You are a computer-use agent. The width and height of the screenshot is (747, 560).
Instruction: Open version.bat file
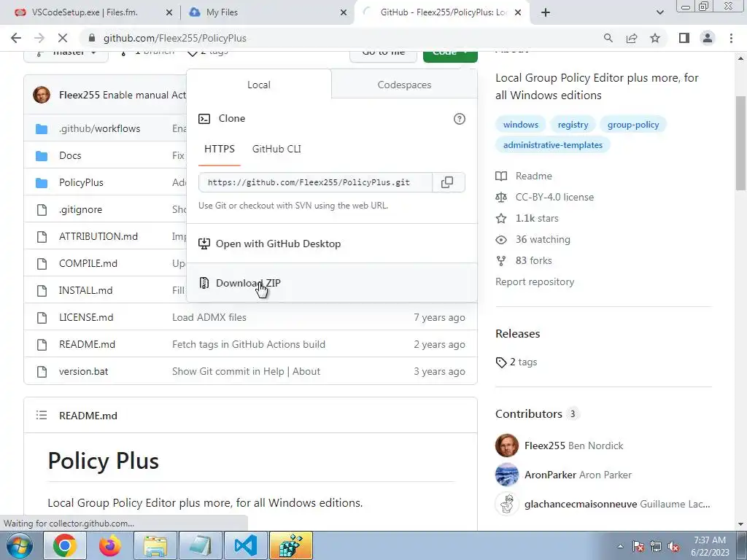[83, 371]
